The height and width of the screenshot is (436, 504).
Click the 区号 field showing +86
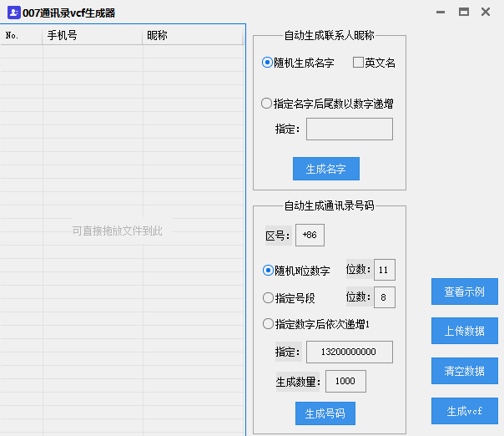click(x=310, y=236)
